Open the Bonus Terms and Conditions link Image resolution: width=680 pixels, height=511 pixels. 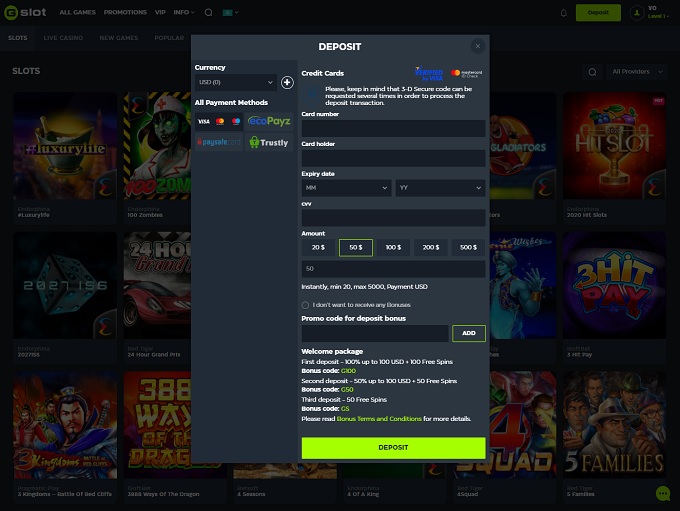[x=379, y=418]
